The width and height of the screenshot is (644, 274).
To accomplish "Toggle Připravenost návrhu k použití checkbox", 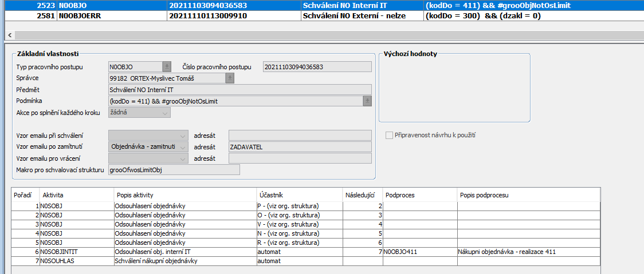I will point(390,136).
